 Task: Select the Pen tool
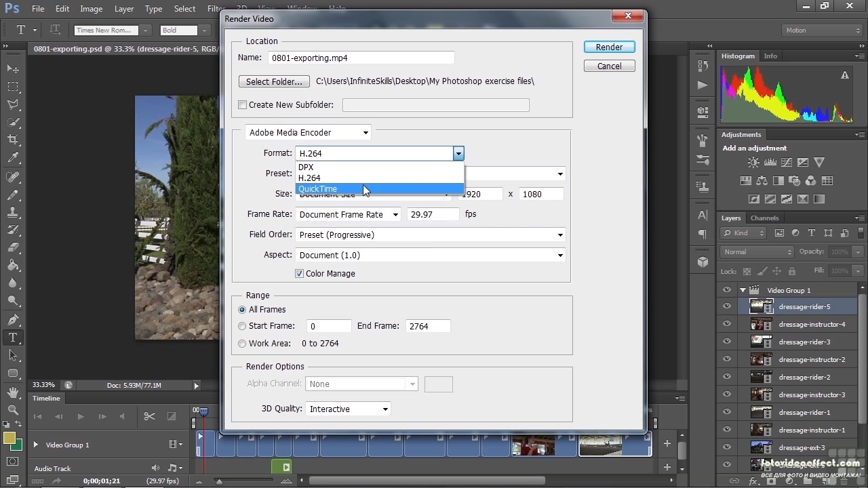(13, 319)
